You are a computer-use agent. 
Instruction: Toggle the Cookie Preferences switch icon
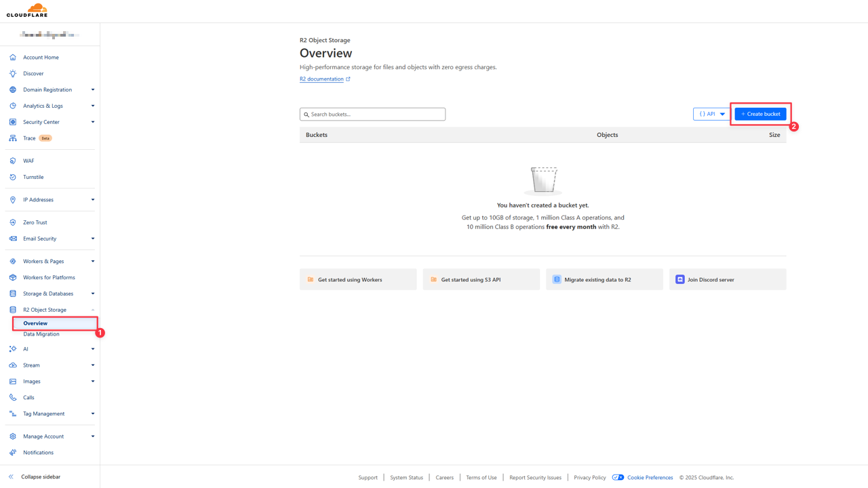point(618,478)
